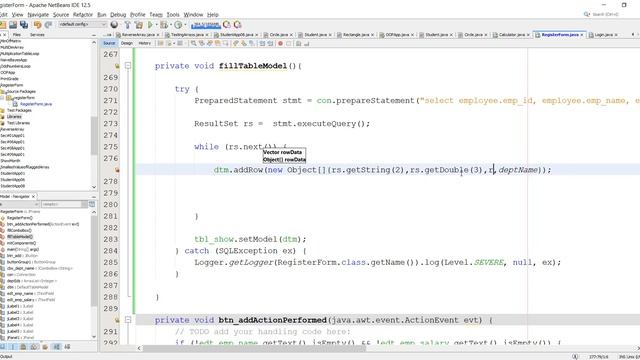Click the search magnifier icon at top right
The width and height of the screenshot is (640, 360).
pos(587,14)
